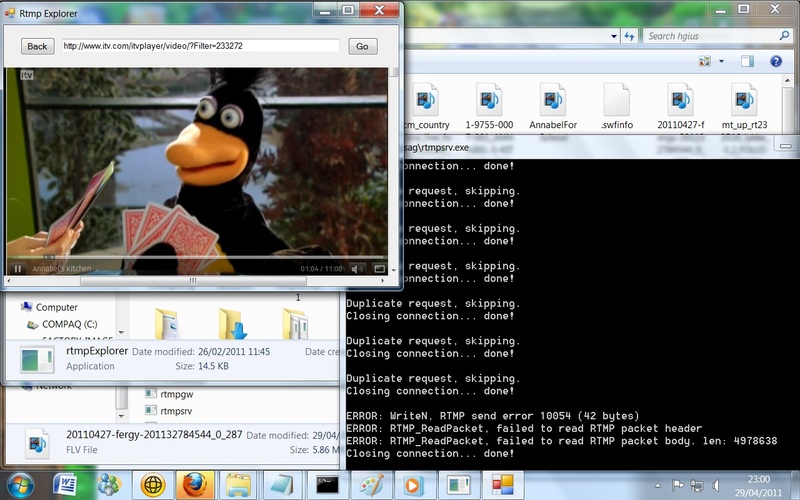Focus the URL address field

point(201,46)
